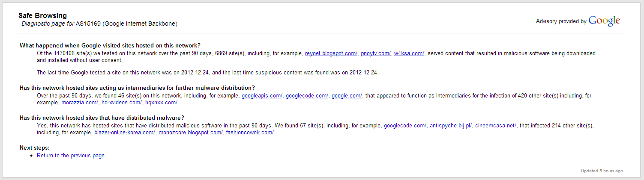Open the reyoet.blogspot.com link

[331, 53]
